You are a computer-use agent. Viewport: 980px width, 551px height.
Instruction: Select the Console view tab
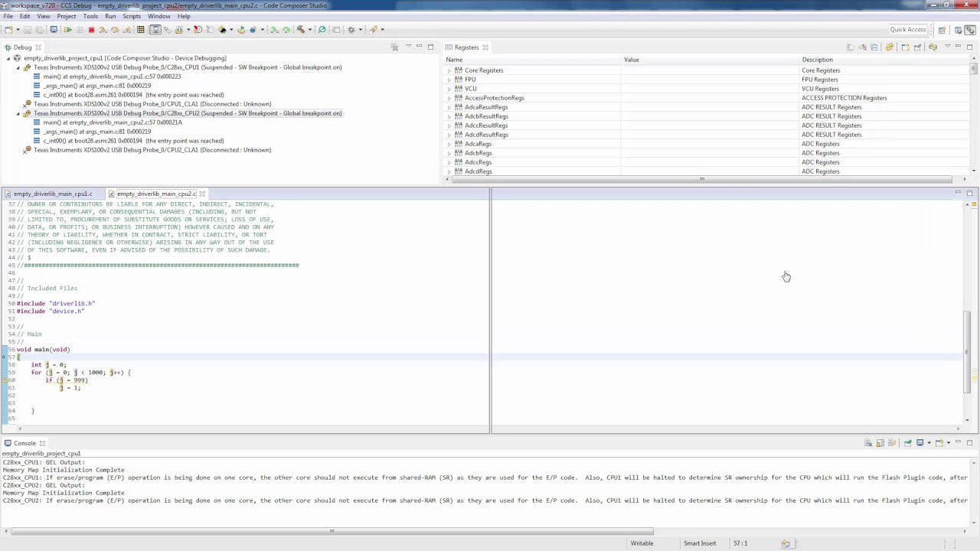[24, 443]
